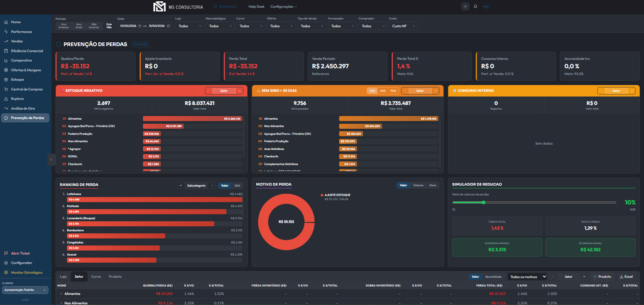The height and width of the screenshot is (305, 644).
Task: Switch Sem Giro filter to 60d
Action: click(x=383, y=91)
